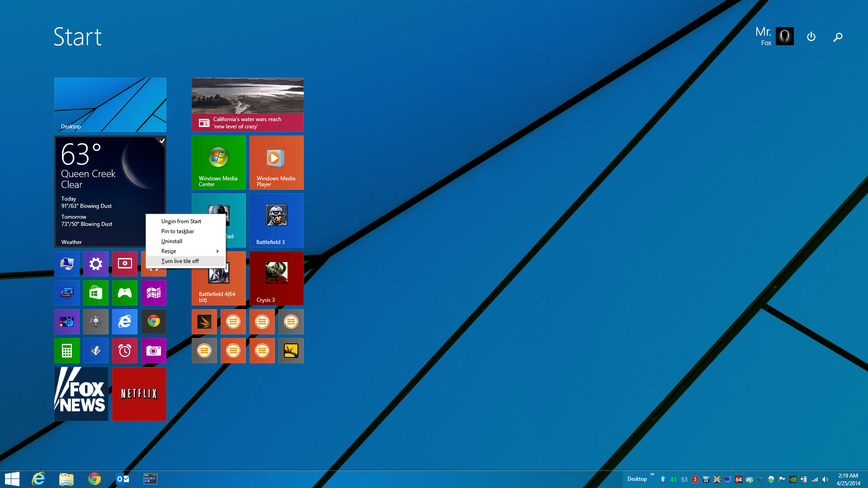This screenshot has height=488, width=868.
Task: Open the This PC computer tile
Action: pos(67,264)
